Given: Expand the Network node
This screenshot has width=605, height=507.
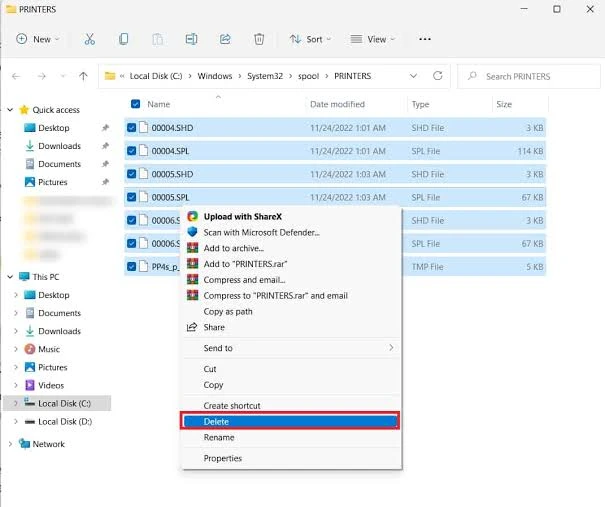Looking at the screenshot, I should 10,444.
